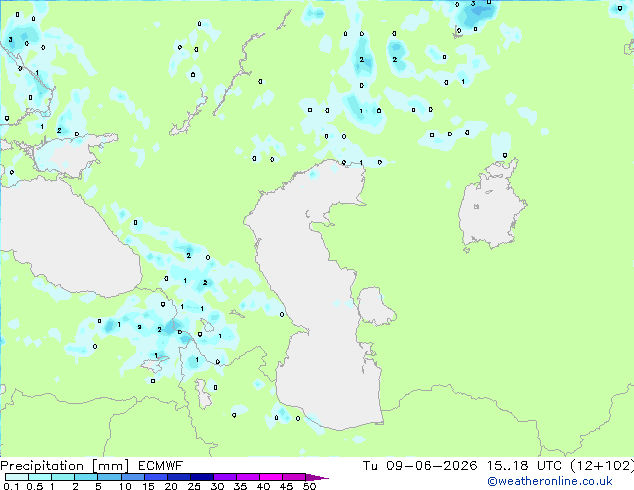Click the "25" legend value label
The image size is (634, 490).
coord(194,486)
